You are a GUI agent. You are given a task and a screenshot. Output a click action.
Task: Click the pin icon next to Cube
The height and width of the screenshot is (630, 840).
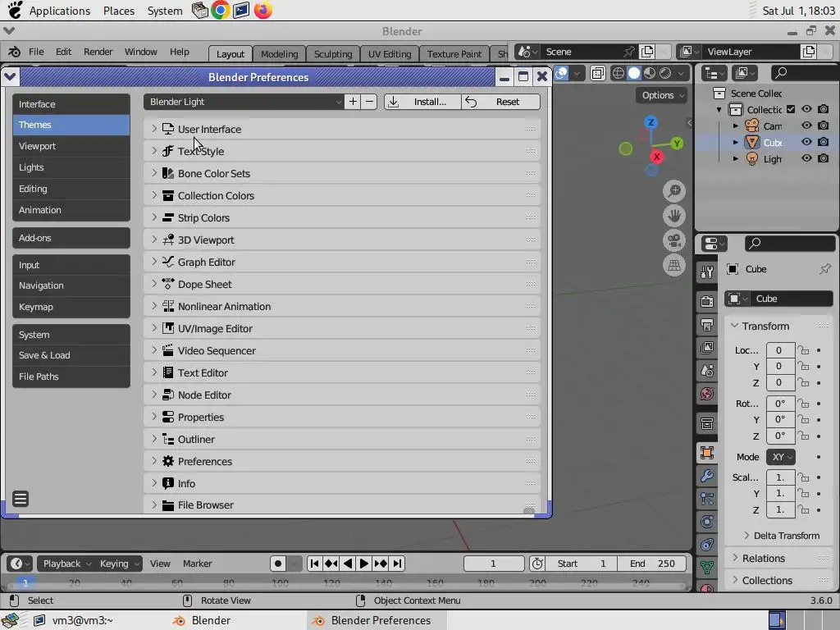click(825, 269)
